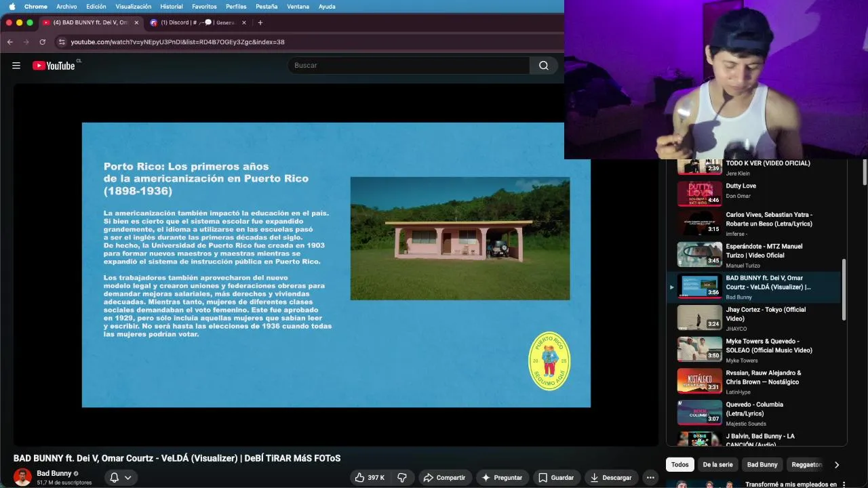Open the Perfiles menu
The height and width of the screenshot is (488, 868).
point(236,6)
